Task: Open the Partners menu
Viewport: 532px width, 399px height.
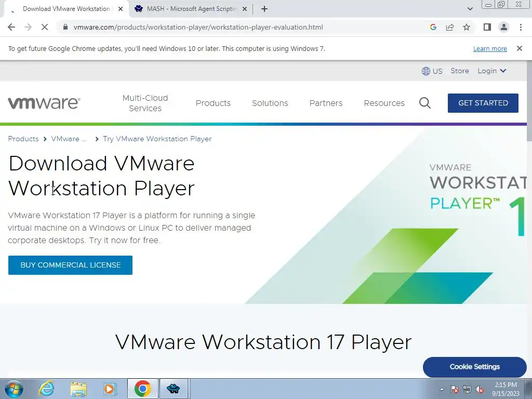Action: coord(326,103)
